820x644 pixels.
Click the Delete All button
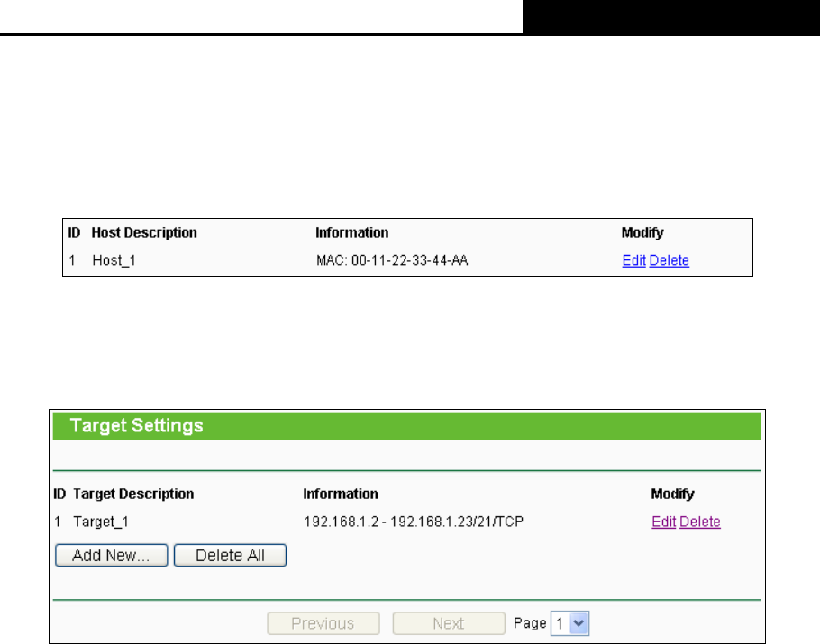pos(230,555)
